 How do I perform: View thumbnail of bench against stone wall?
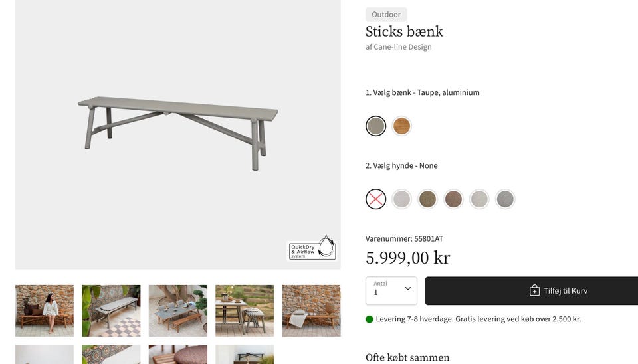pyautogui.click(x=311, y=311)
